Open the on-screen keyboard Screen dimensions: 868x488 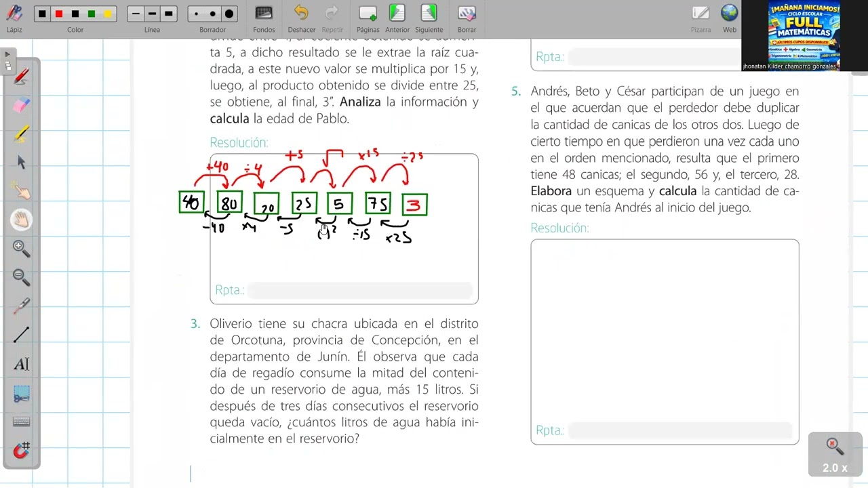[x=21, y=422]
